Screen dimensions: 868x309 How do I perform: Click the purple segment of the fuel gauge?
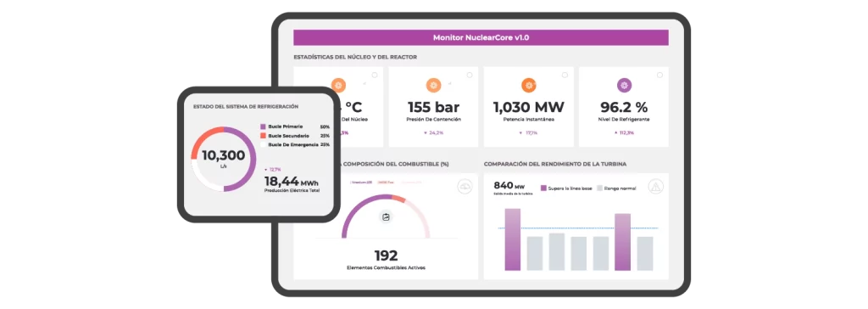pos(359,208)
